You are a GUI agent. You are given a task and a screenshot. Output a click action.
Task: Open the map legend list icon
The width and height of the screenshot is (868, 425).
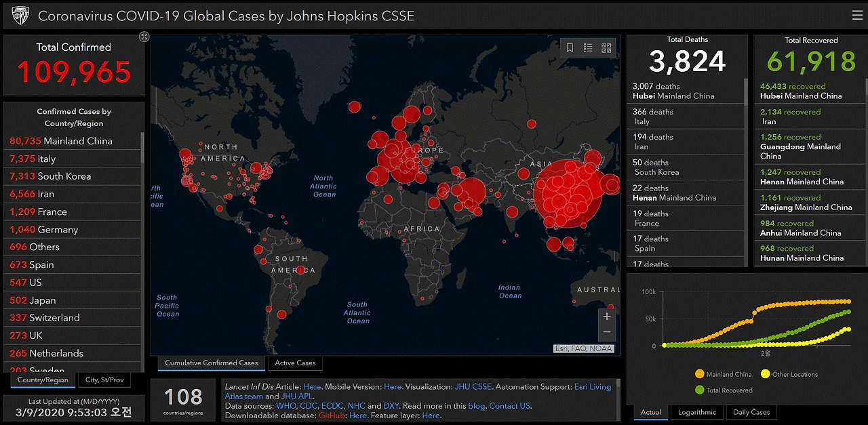coord(588,48)
